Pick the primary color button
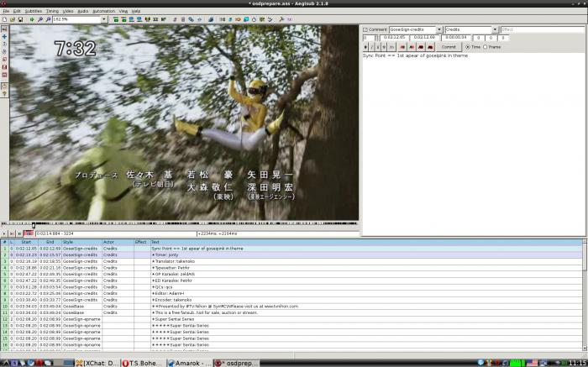This screenshot has width=588, height=367. (402, 47)
